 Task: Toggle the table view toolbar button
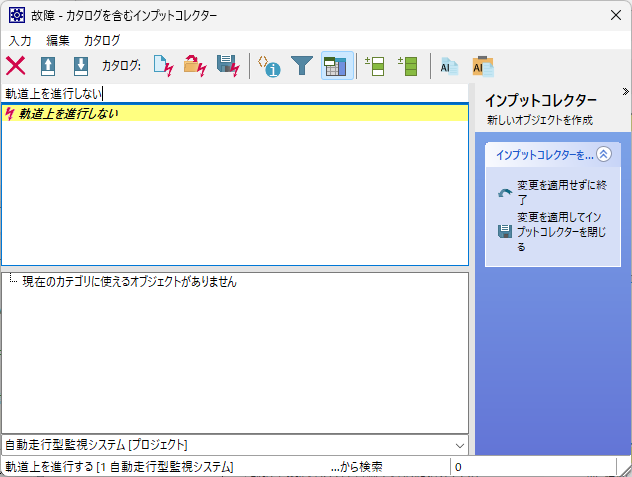tap(334, 67)
